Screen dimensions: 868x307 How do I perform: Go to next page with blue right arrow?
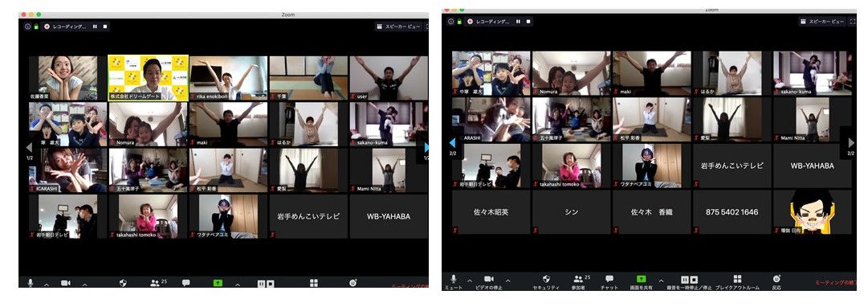426,148
